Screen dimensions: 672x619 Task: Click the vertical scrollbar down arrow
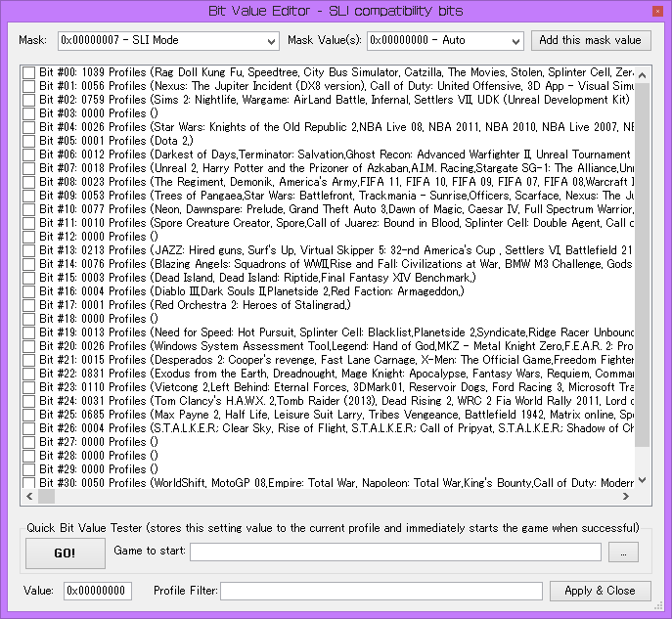click(642, 481)
